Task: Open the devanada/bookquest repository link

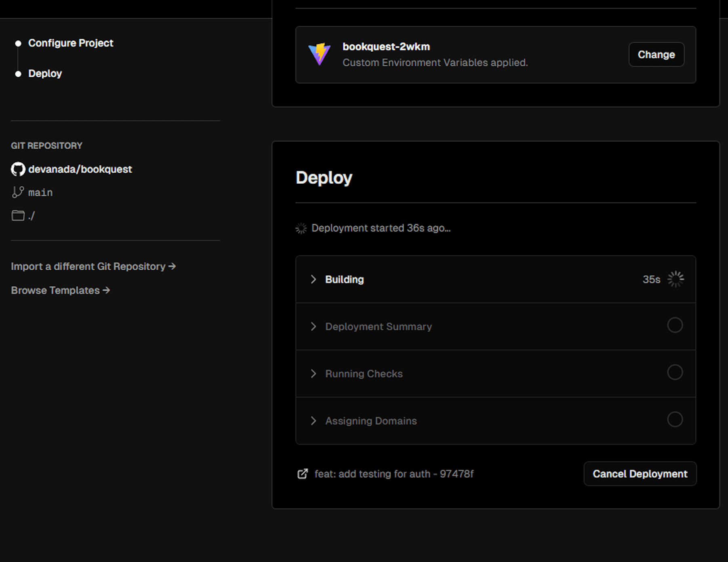Action: tap(80, 169)
